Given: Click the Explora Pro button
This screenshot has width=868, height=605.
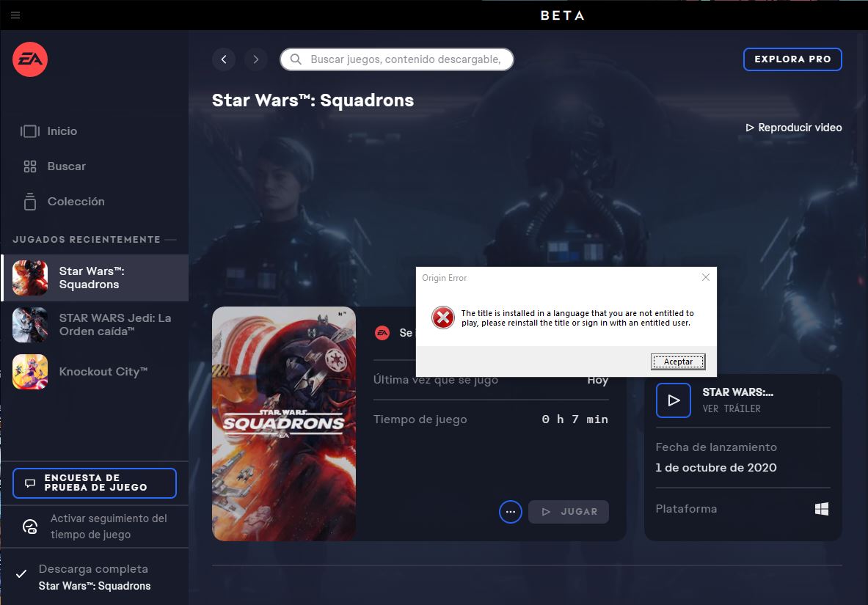Looking at the screenshot, I should point(792,59).
